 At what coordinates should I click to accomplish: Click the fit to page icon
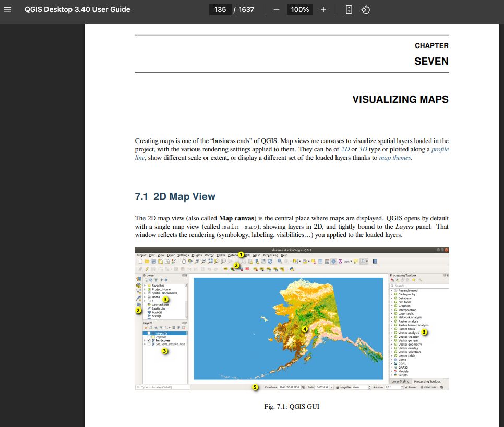point(349,9)
